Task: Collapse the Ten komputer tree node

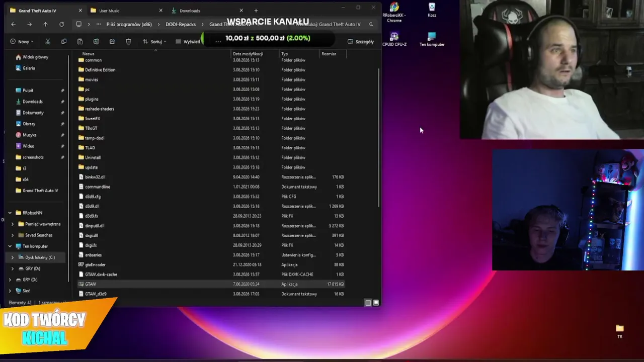Action: (10, 246)
